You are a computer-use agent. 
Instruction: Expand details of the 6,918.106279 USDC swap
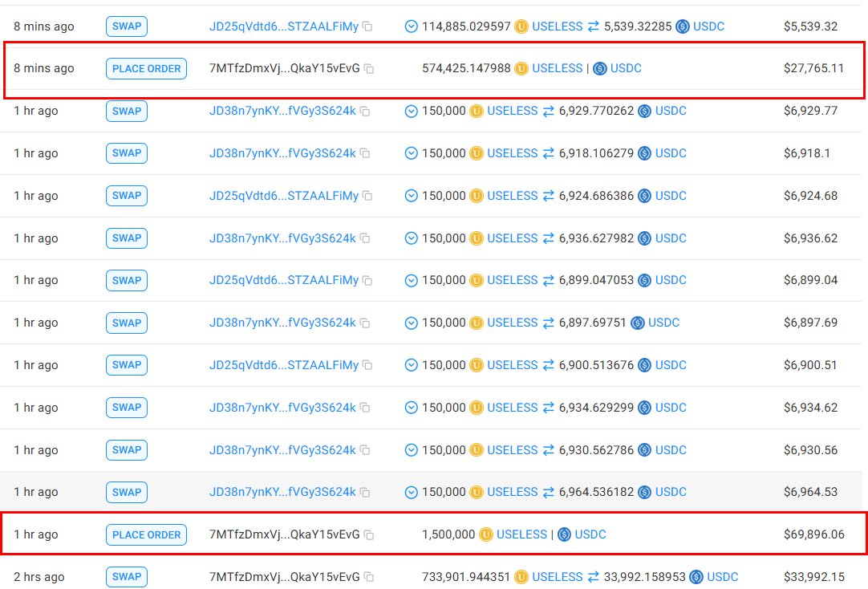(411, 153)
